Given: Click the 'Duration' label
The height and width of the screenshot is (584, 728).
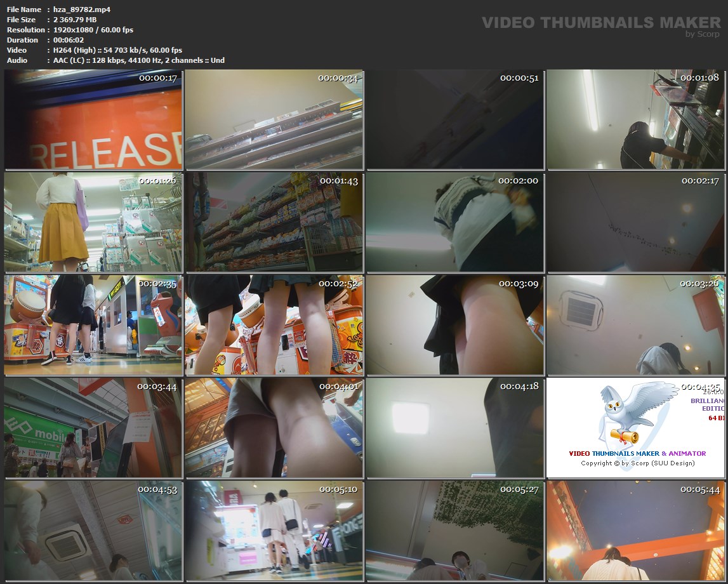Looking at the screenshot, I should point(22,40).
